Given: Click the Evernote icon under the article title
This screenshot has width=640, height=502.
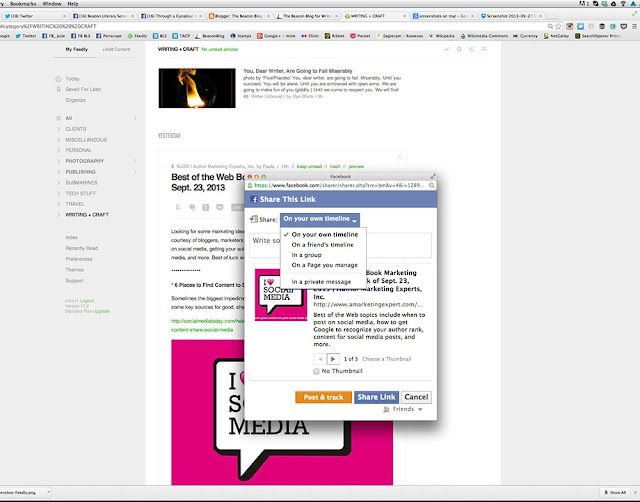Looking at the screenshot, I should click(x=192, y=207).
